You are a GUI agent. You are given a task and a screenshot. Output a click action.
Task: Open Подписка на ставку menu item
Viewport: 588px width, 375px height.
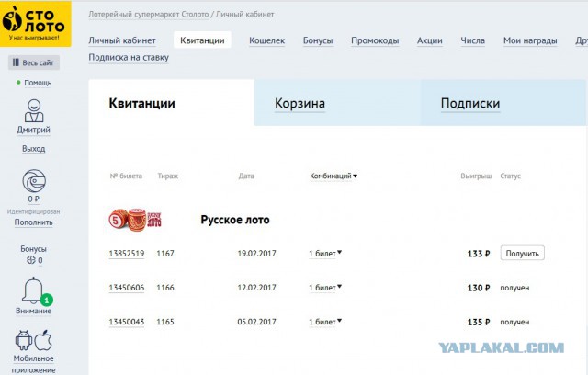(129, 57)
